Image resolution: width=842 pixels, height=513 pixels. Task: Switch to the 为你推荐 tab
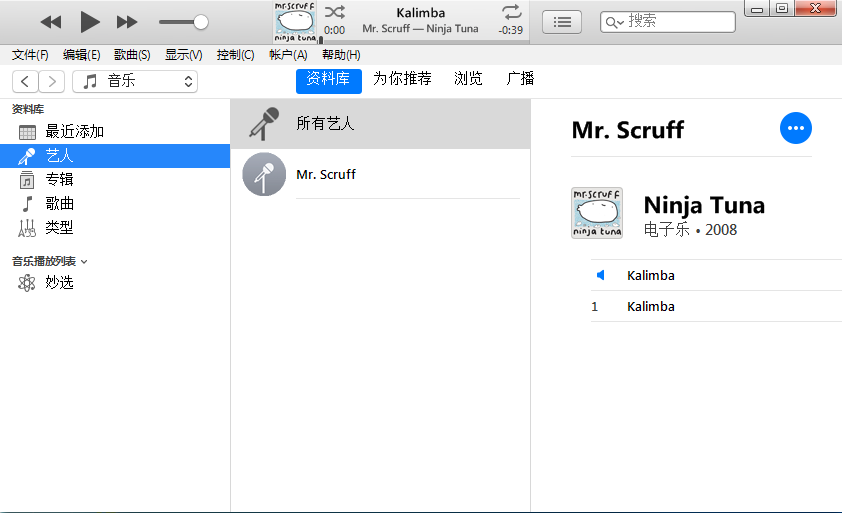coord(402,79)
